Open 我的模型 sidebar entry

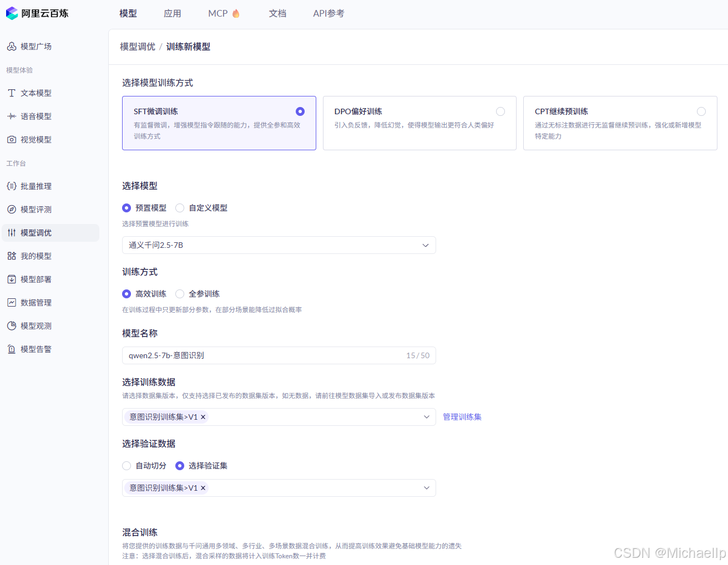point(50,256)
